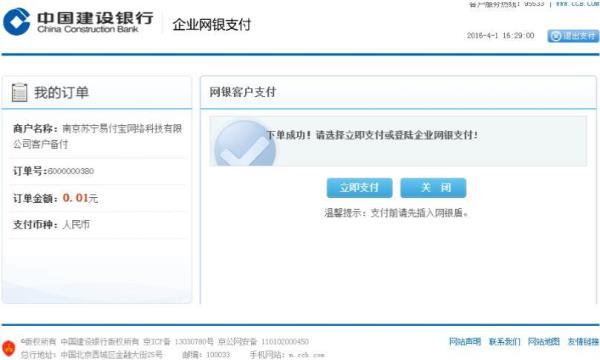Click the merchant name 南京苏宁易付宝 text
This screenshot has width=600, height=360.
(x=98, y=136)
